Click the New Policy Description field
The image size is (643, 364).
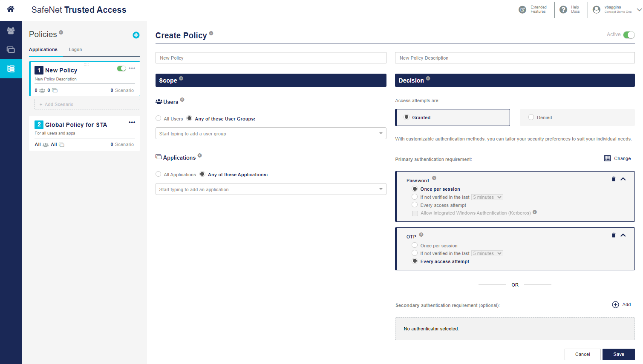pos(515,58)
